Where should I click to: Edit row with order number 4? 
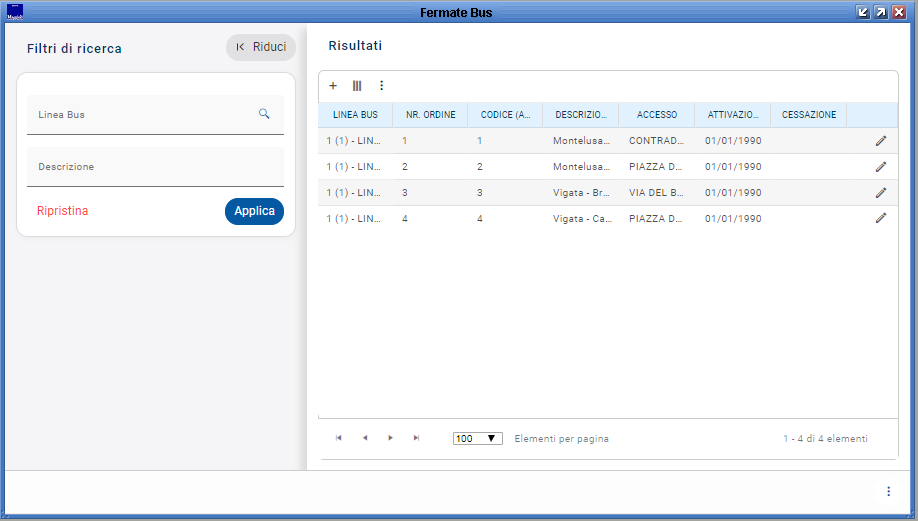[881, 218]
